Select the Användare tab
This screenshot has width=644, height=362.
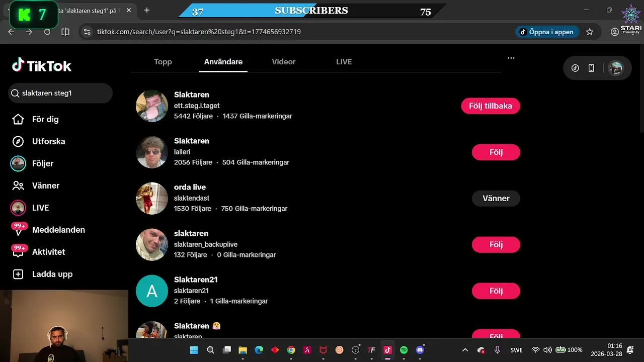click(223, 62)
